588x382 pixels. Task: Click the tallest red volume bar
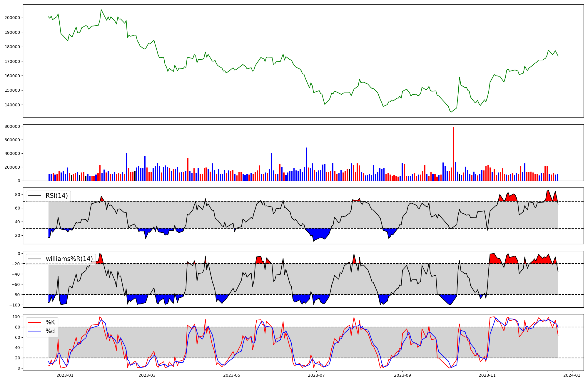point(453,154)
